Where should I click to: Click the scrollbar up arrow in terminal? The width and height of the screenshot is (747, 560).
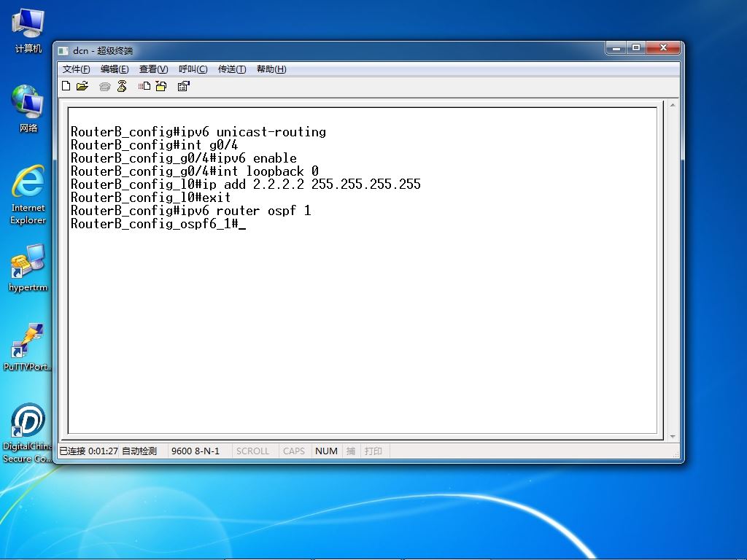672,105
